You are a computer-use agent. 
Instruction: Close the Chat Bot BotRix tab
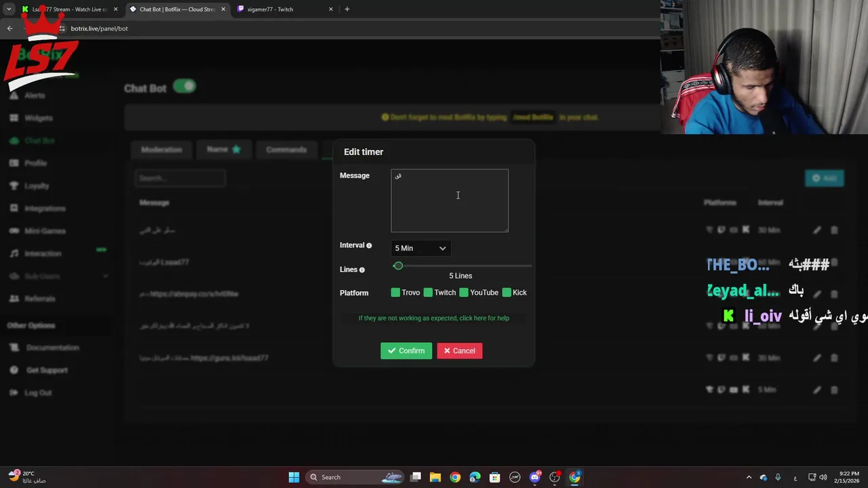tap(223, 9)
